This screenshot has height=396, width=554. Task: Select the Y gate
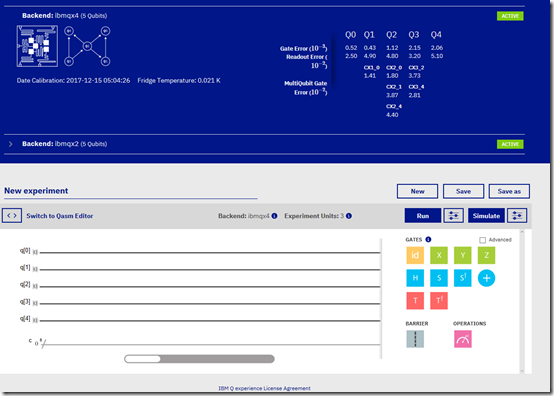point(462,255)
